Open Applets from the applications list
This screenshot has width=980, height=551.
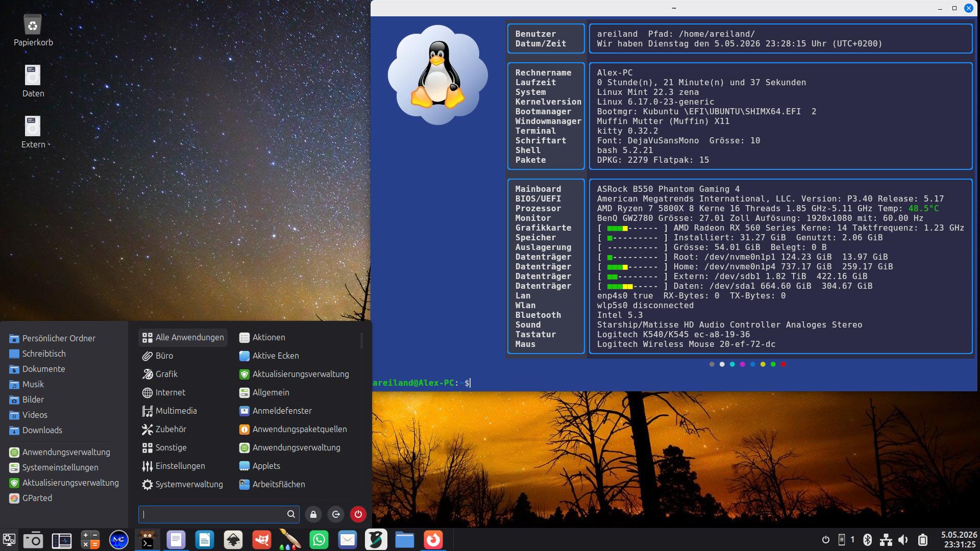tap(296, 466)
